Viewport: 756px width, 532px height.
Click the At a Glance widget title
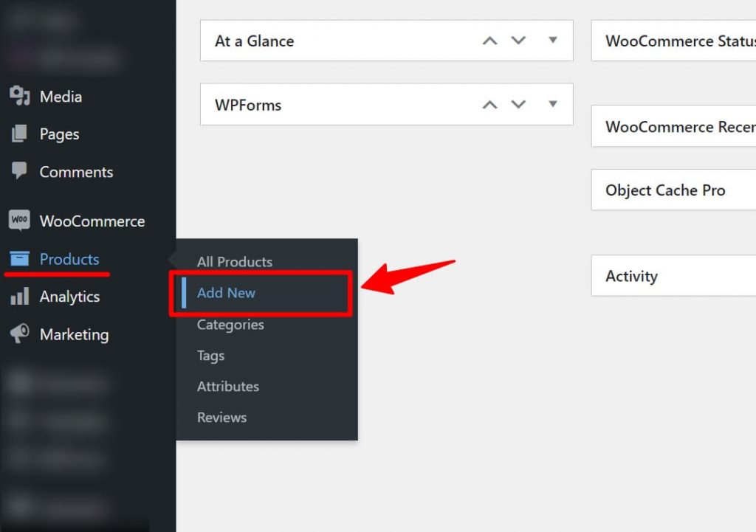point(255,41)
